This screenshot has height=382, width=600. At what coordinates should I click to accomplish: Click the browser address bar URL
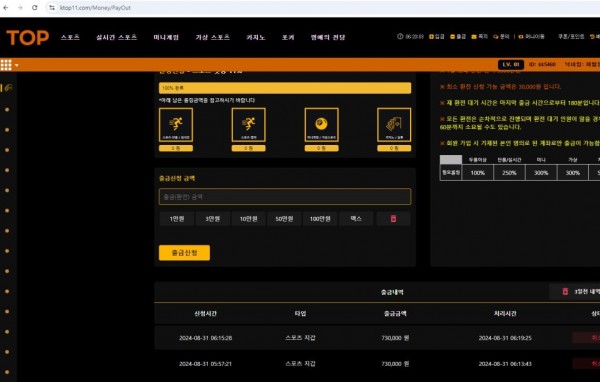tap(95, 8)
